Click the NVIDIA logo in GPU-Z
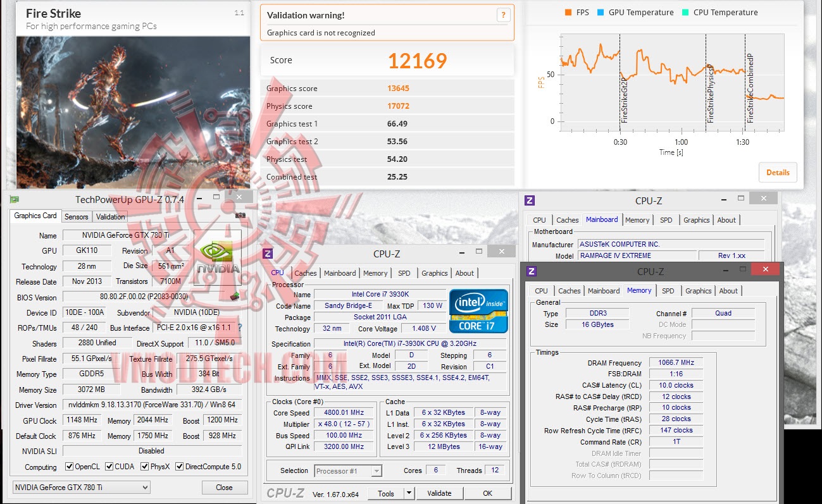The image size is (822, 504). pos(218,259)
